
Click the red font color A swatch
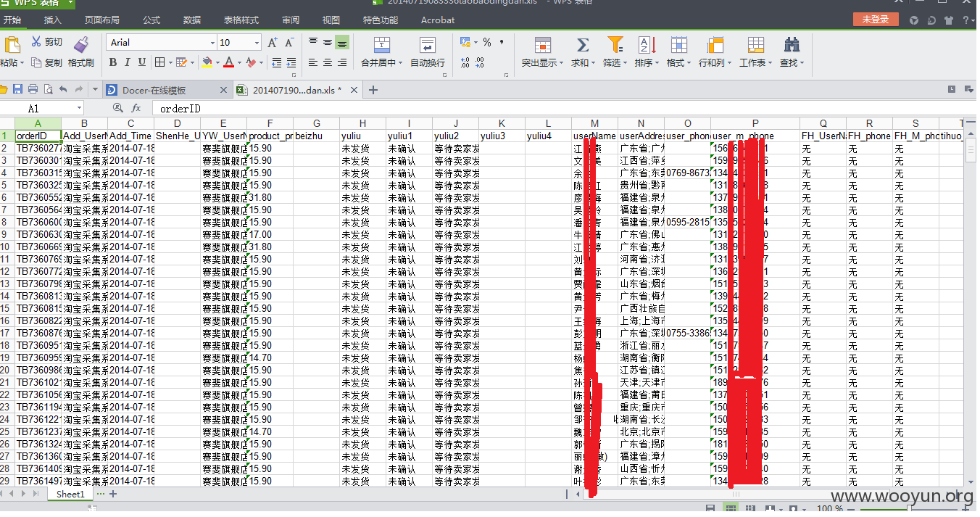[229, 63]
